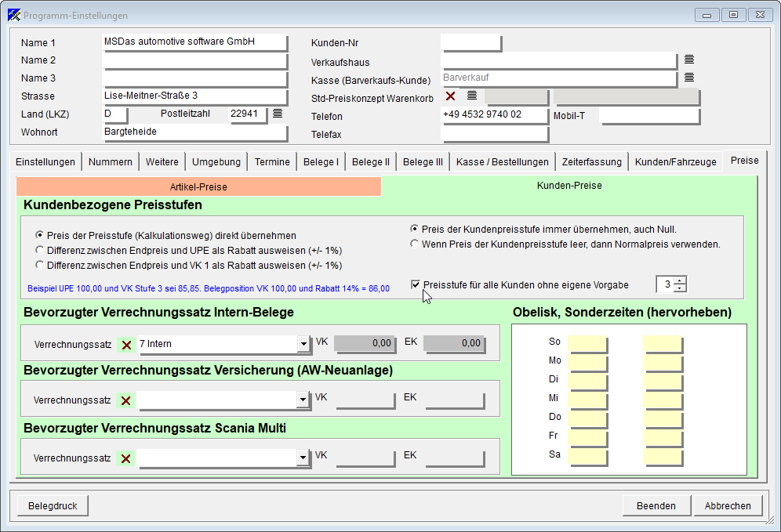This screenshot has height=532, width=781.
Task: Click the Intern-Belege VK 0,00 field
Action: (x=365, y=343)
